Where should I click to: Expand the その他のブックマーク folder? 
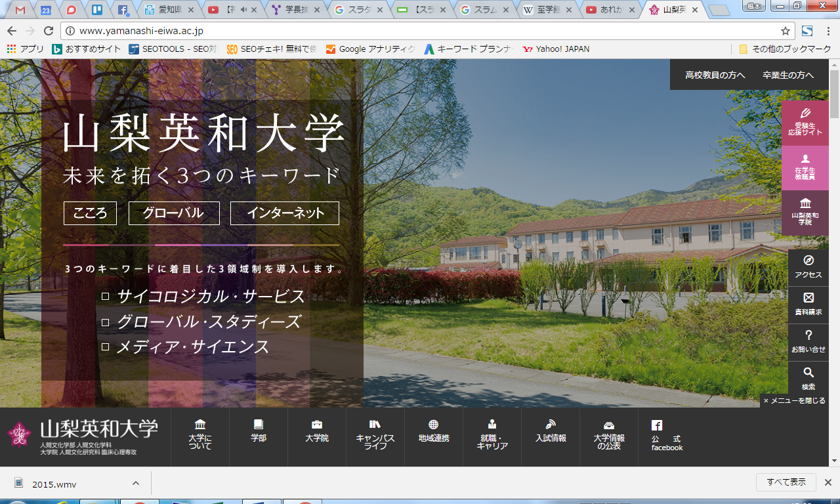pyautogui.click(x=785, y=49)
